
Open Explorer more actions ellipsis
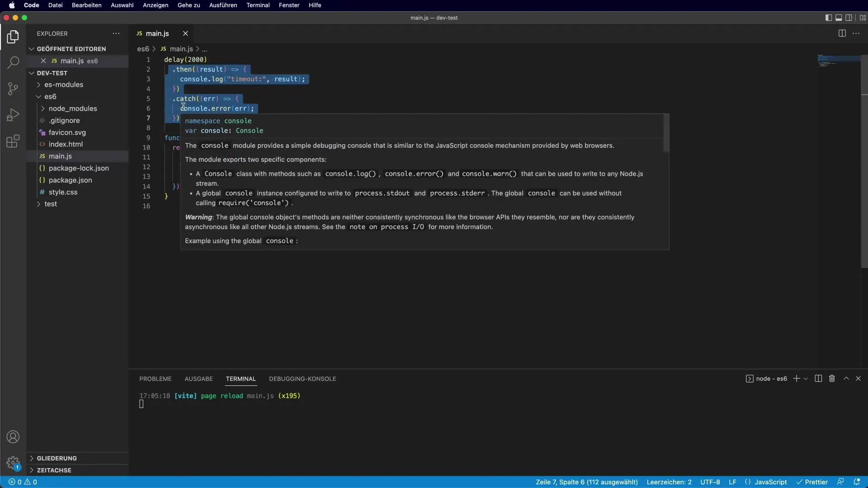116,33
